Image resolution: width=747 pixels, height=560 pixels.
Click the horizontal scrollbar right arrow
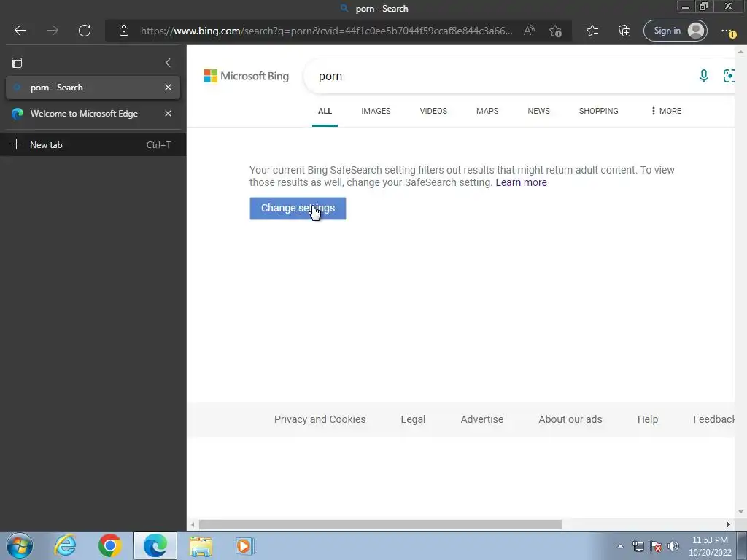click(729, 524)
